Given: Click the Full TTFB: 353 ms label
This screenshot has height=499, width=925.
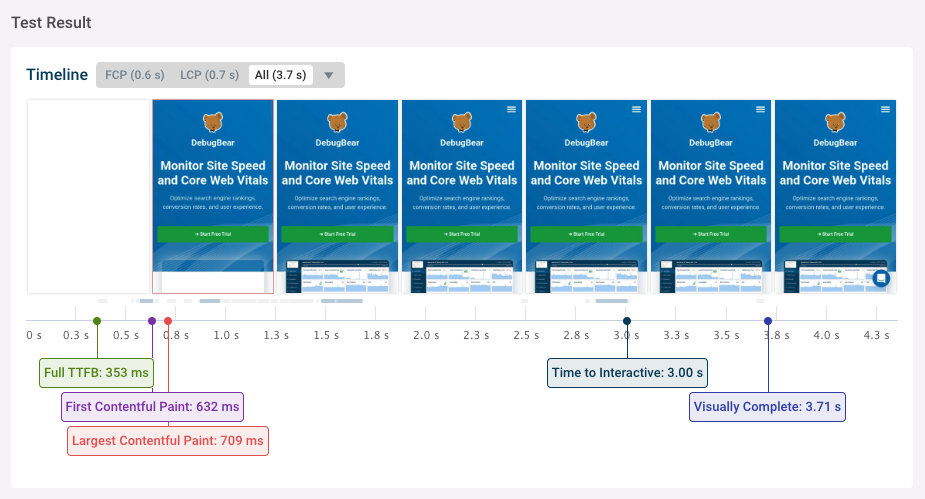Looking at the screenshot, I should click(96, 373).
